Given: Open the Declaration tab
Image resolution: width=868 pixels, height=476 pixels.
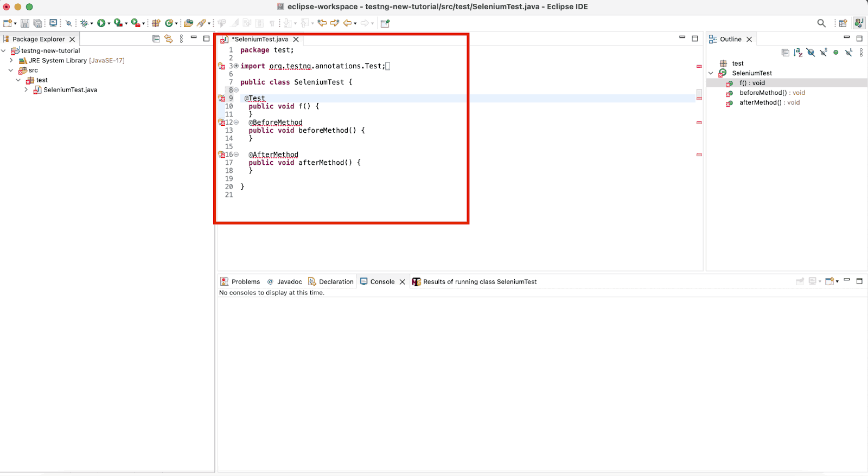Looking at the screenshot, I should tap(331, 282).
